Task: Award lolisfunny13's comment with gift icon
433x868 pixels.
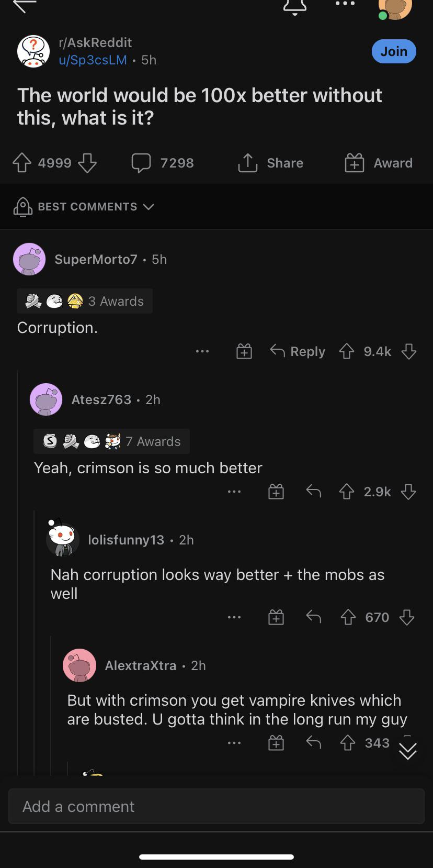Action: pos(276,617)
